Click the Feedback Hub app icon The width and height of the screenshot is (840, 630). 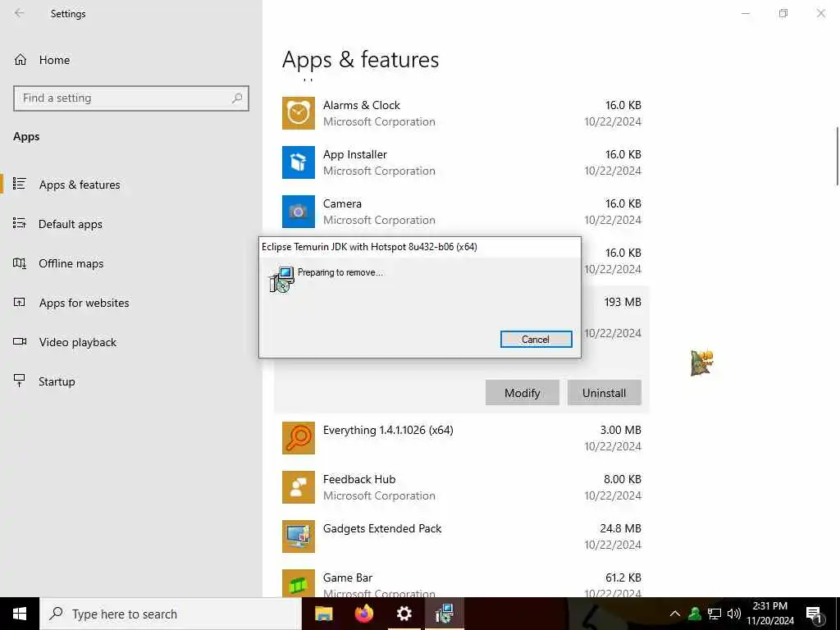tap(299, 487)
